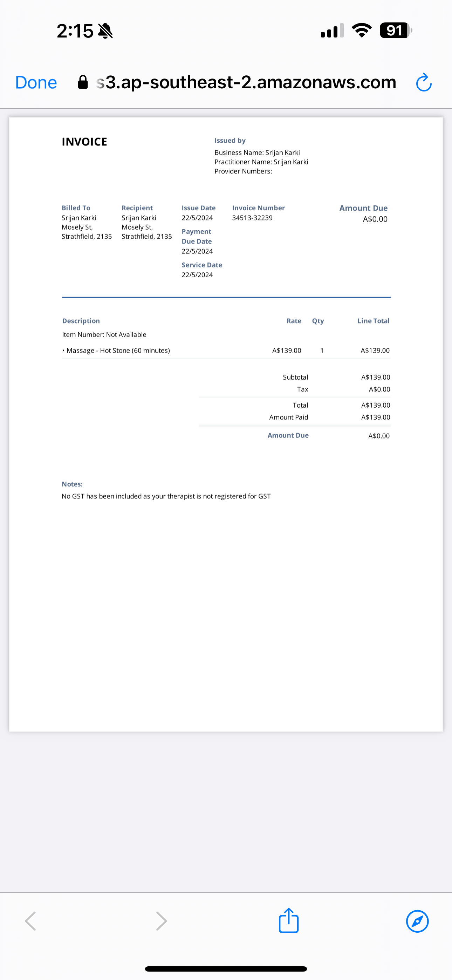Tap the 'Qty' column header
Viewport: 452px width, 980px height.
(x=318, y=321)
